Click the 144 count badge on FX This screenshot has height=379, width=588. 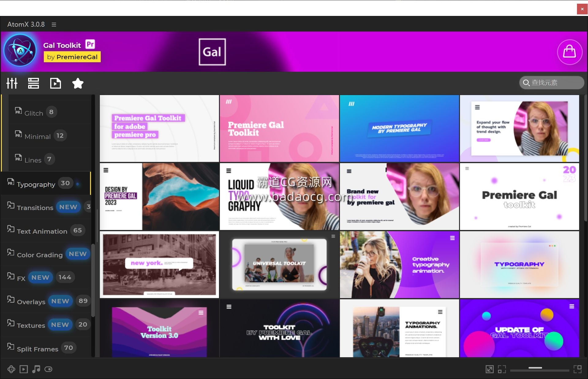point(65,277)
